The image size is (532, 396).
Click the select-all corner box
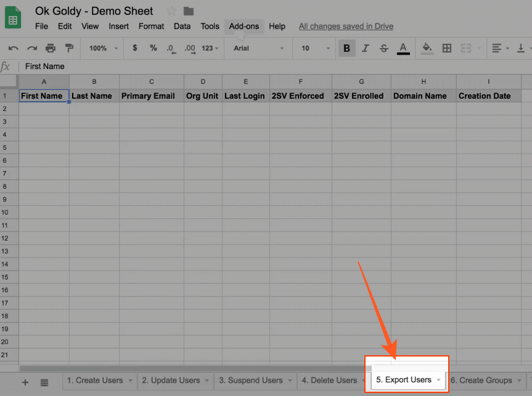(9, 81)
